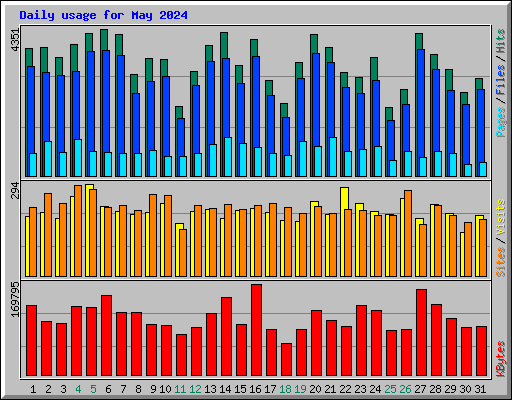Viewport: 512px width, 400px height.
Task: Click day 10 on the x-axis
Action: point(165,389)
